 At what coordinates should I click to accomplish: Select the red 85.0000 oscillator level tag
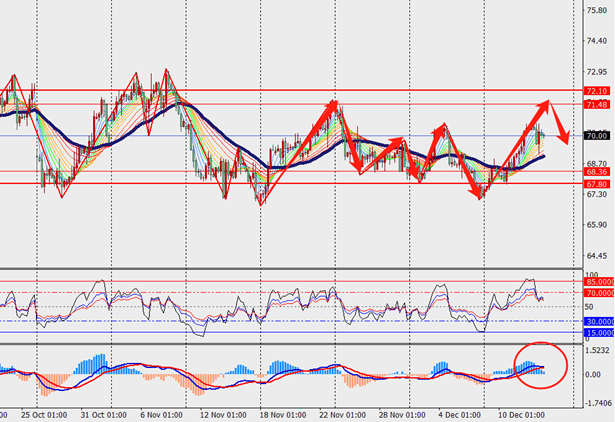coord(599,282)
